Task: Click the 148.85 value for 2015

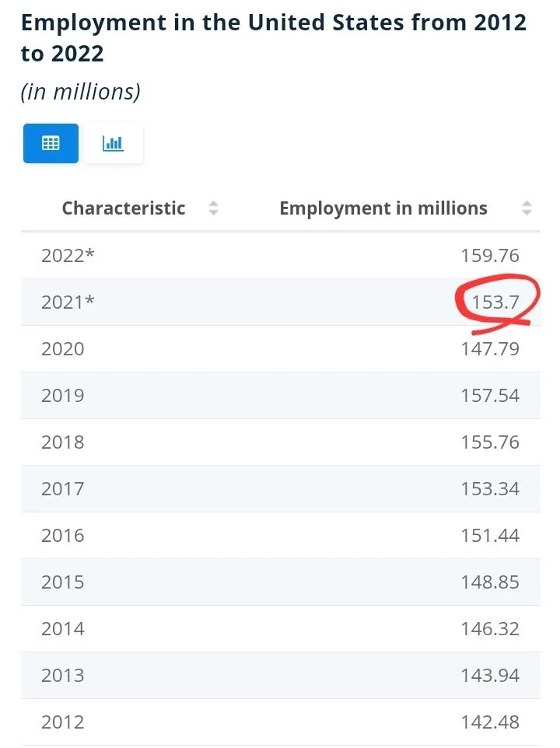Action: (489, 582)
